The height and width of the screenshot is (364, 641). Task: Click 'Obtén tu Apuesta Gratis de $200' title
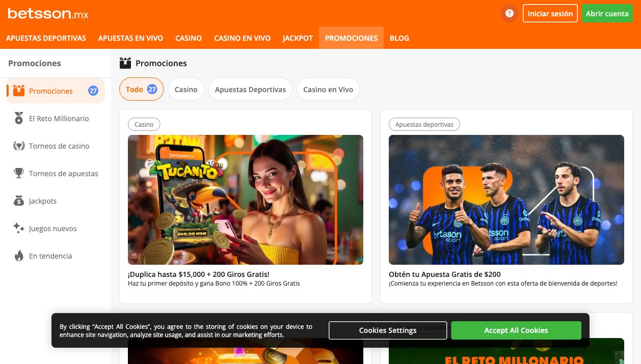click(445, 274)
